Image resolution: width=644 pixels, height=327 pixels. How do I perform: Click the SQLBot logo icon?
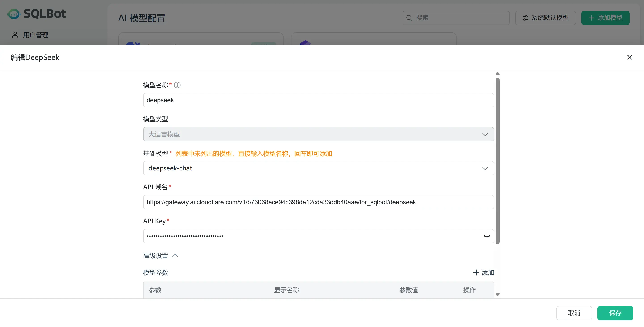point(13,14)
